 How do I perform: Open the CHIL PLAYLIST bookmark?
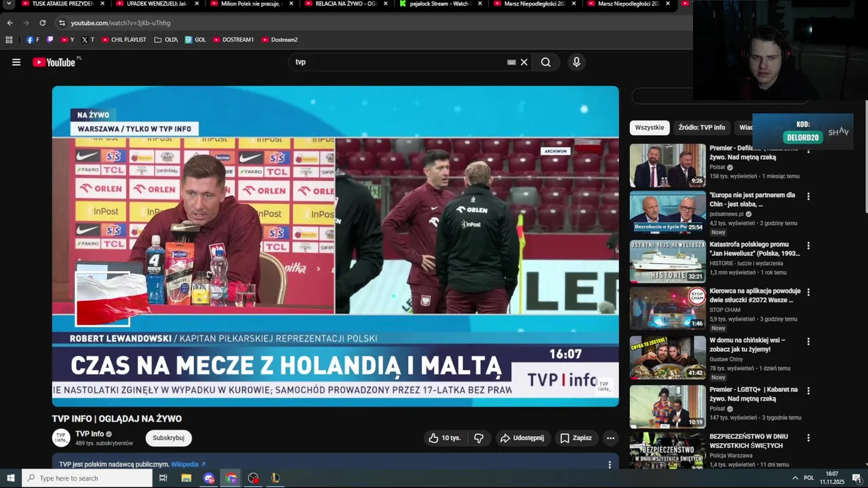point(124,40)
